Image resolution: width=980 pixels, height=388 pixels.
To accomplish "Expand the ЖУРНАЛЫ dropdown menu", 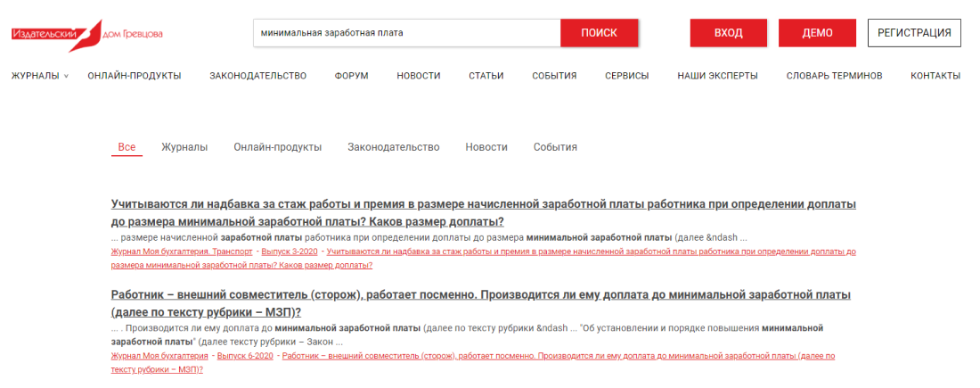I will point(40,76).
